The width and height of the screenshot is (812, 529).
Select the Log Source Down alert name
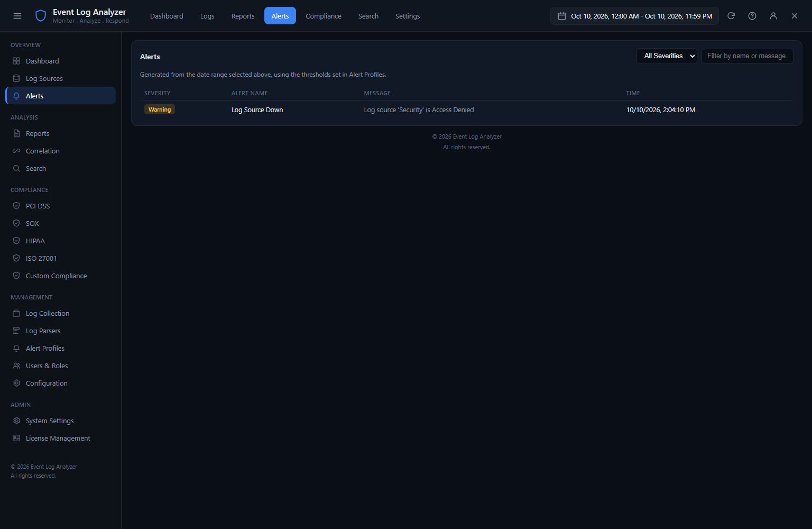tap(257, 110)
